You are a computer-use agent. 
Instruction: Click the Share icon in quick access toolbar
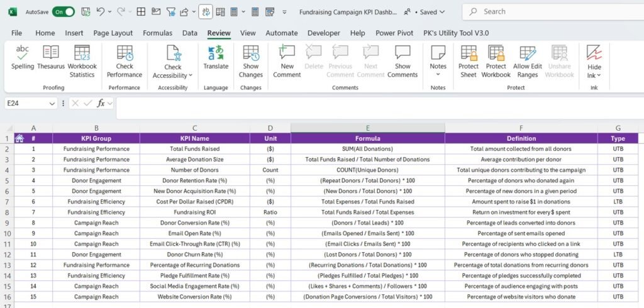pyautogui.click(x=184, y=12)
